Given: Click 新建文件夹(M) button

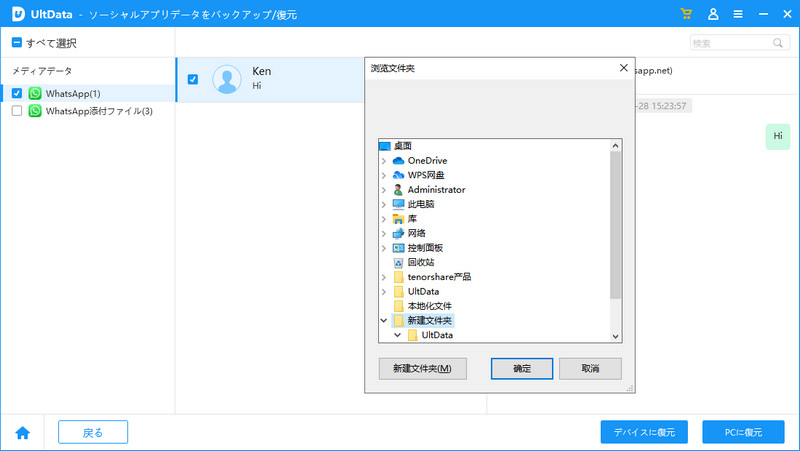Looking at the screenshot, I should (422, 368).
